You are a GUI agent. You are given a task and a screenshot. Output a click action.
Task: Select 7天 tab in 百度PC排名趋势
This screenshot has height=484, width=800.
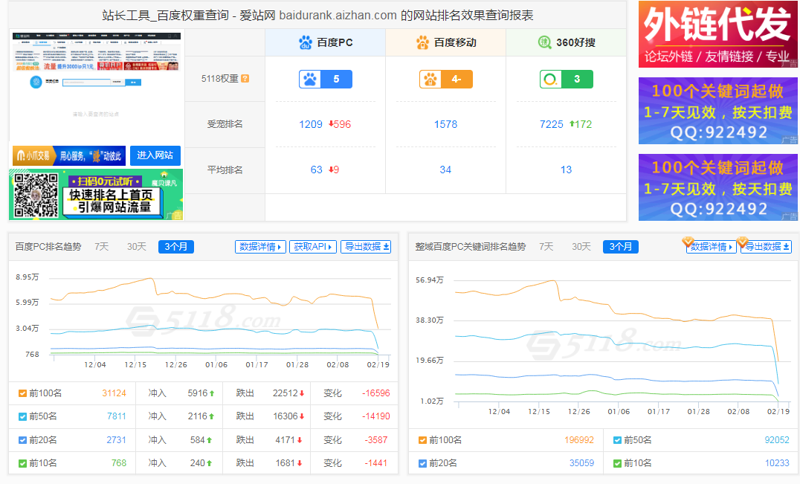(x=102, y=247)
